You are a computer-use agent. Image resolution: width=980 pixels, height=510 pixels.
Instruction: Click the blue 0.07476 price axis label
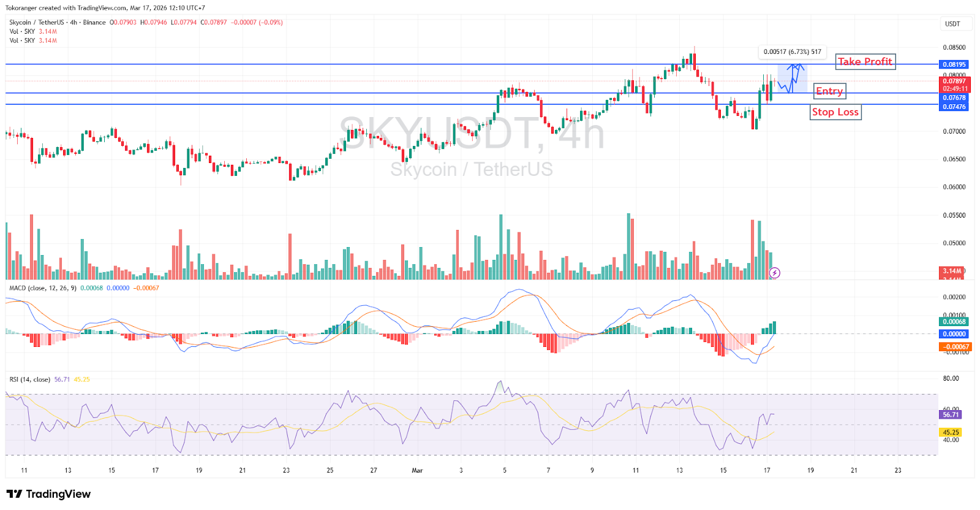[954, 107]
